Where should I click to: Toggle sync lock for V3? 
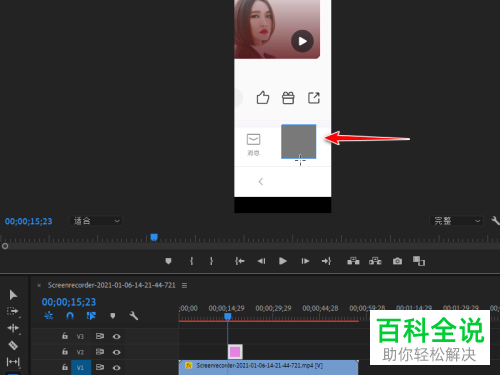coord(100,336)
